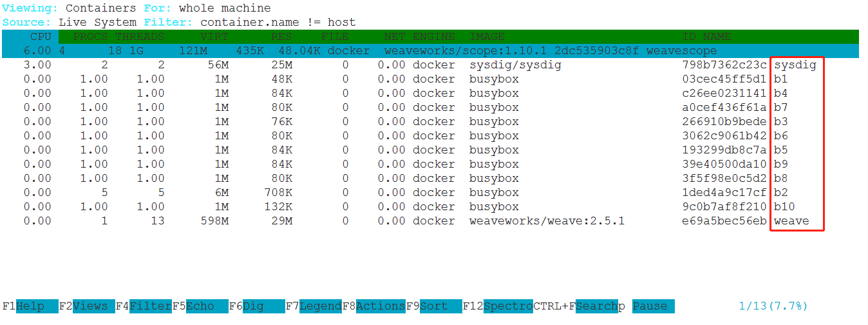Select container named b5
868x325 pixels.
781,150
